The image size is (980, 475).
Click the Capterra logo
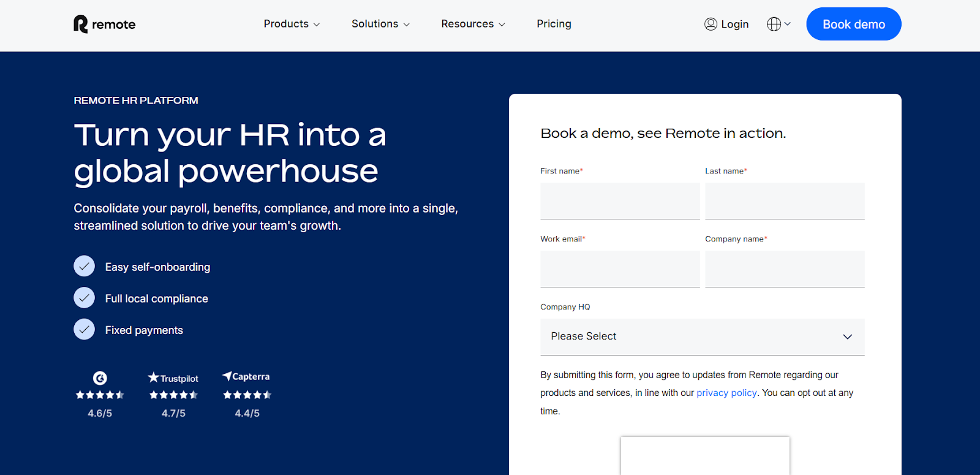click(246, 376)
